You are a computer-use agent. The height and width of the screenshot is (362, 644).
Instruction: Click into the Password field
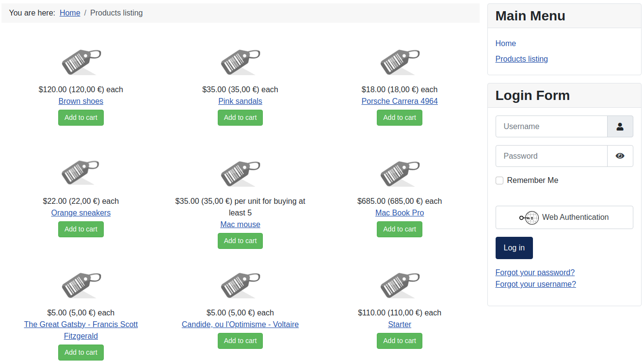(551, 156)
